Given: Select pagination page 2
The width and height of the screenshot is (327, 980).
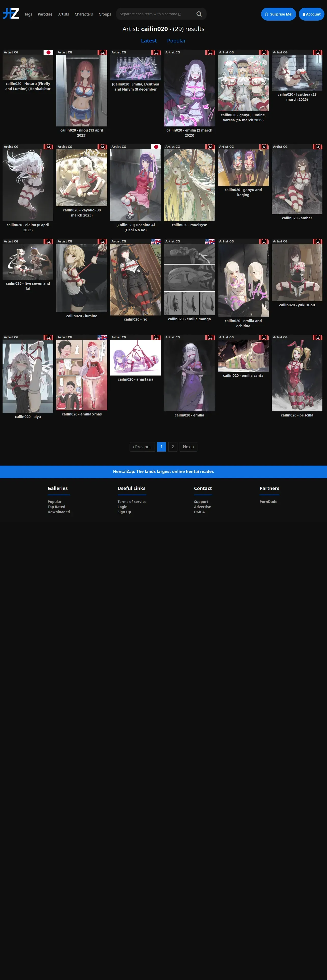Looking at the screenshot, I should (x=173, y=447).
